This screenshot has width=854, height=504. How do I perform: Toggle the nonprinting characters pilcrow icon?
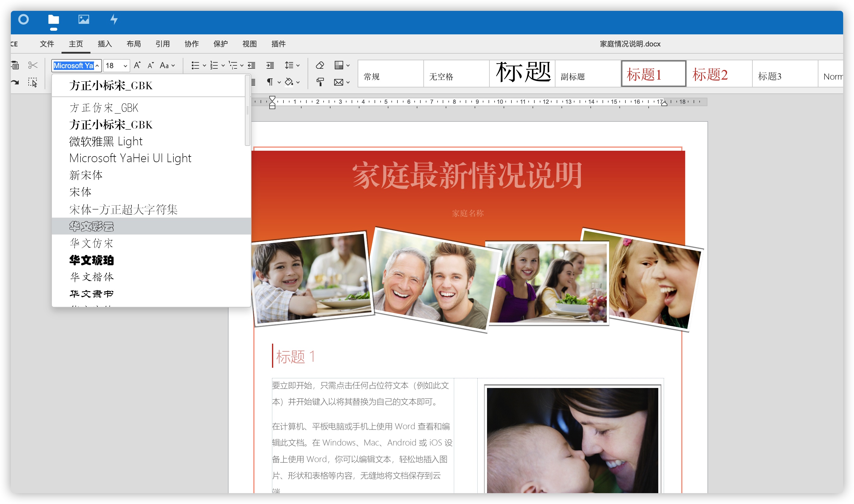click(x=270, y=82)
